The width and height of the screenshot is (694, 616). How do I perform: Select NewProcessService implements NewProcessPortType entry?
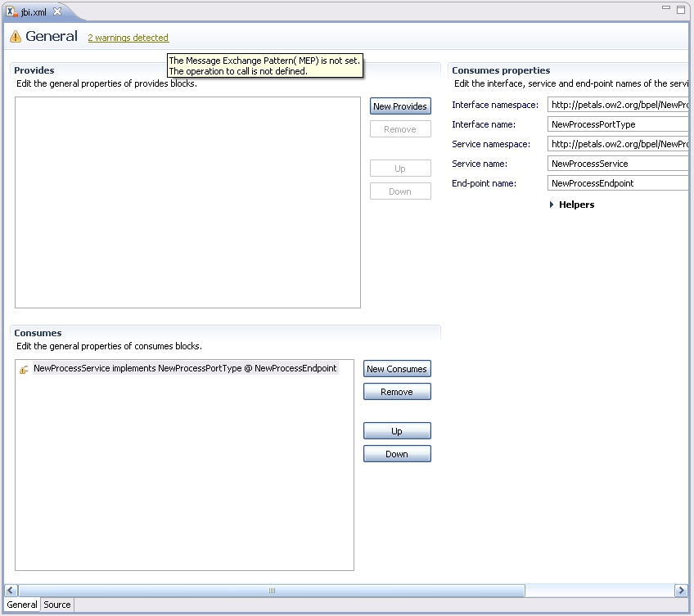click(x=184, y=369)
